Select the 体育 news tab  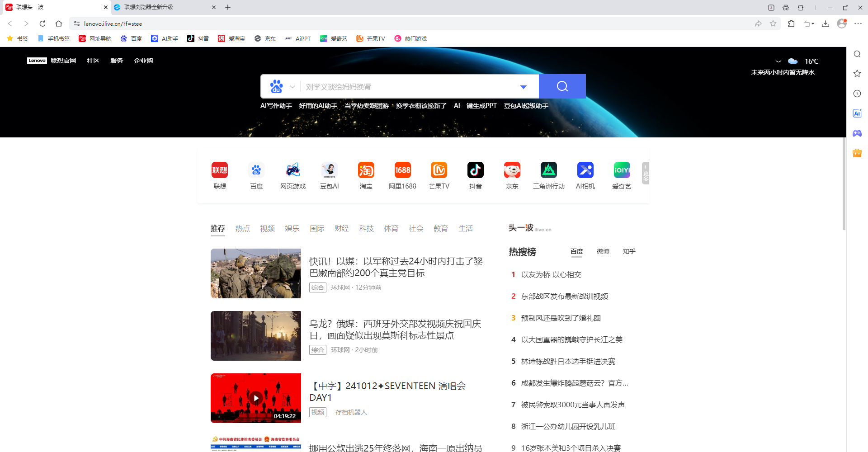click(392, 229)
